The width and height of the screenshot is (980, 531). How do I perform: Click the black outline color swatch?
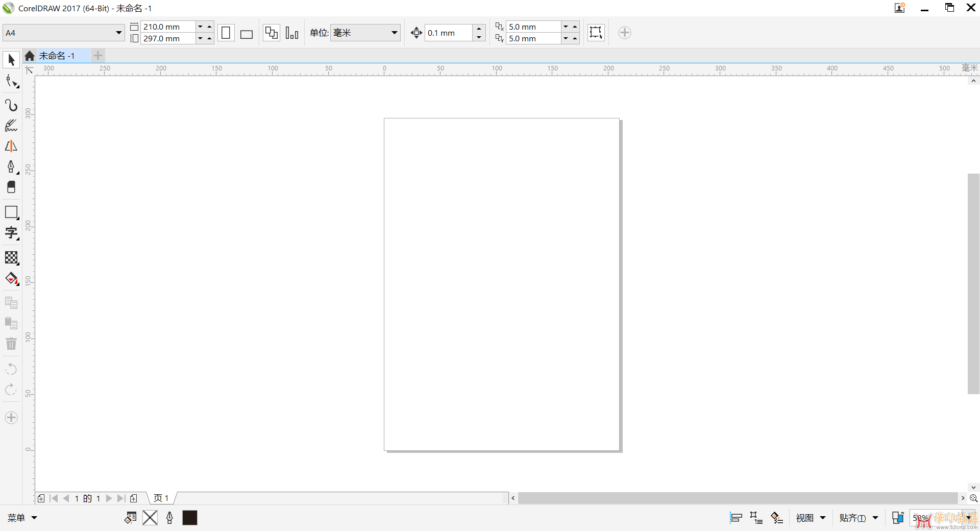(190, 518)
